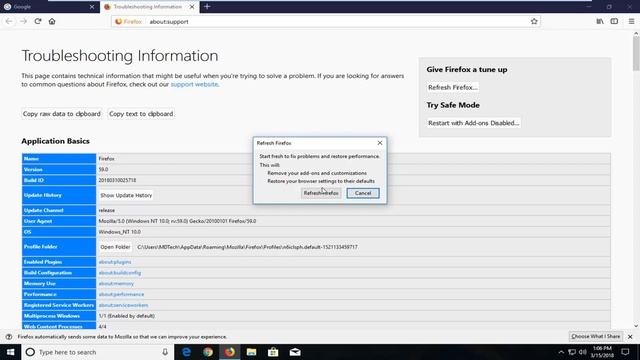Click the taskbar clock showing 1:06 PM
This screenshot has height=360, width=640.
coord(602,352)
